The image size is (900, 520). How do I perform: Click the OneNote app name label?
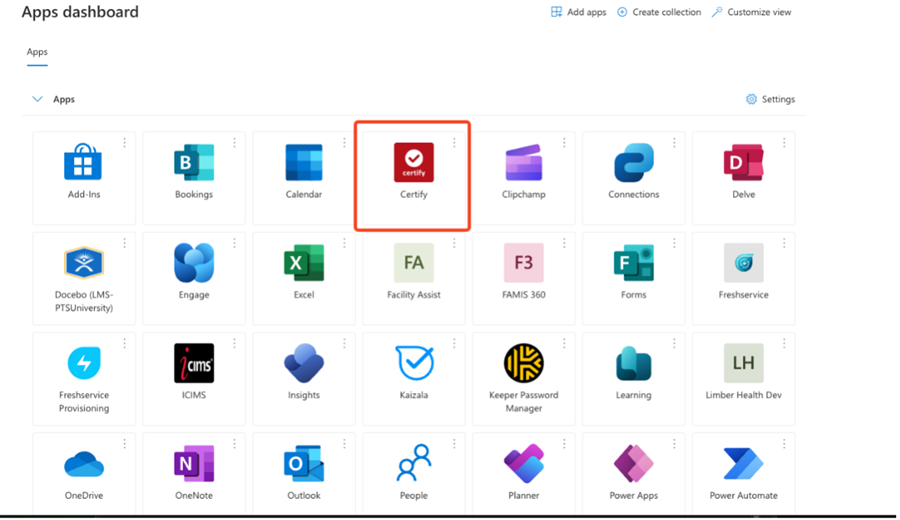coord(194,495)
